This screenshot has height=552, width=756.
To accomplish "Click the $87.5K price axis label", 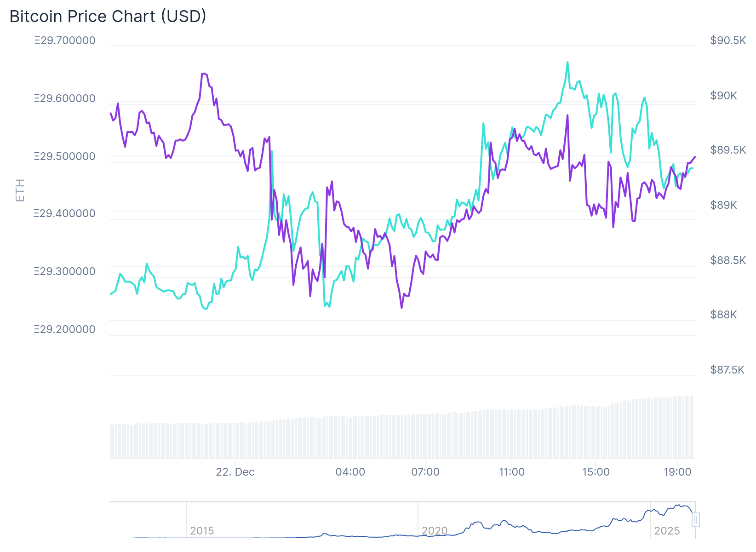I will point(727,370).
